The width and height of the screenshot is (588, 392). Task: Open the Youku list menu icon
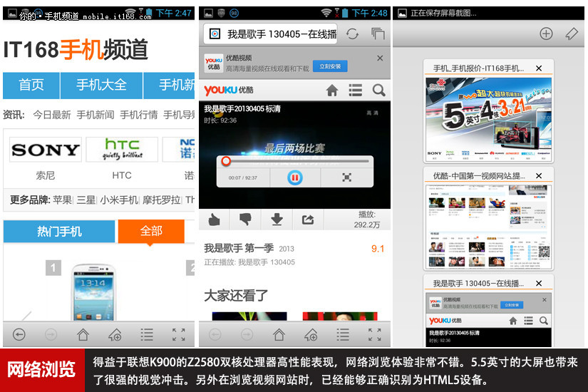355,91
